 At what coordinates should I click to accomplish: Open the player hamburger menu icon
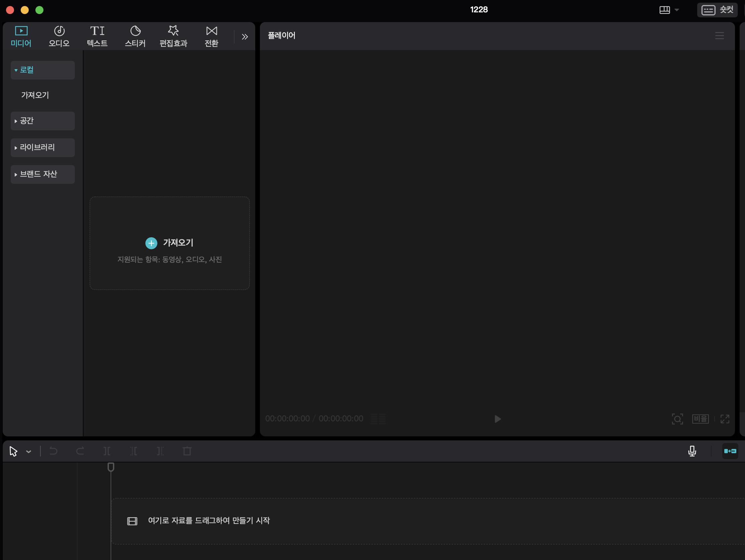(719, 36)
